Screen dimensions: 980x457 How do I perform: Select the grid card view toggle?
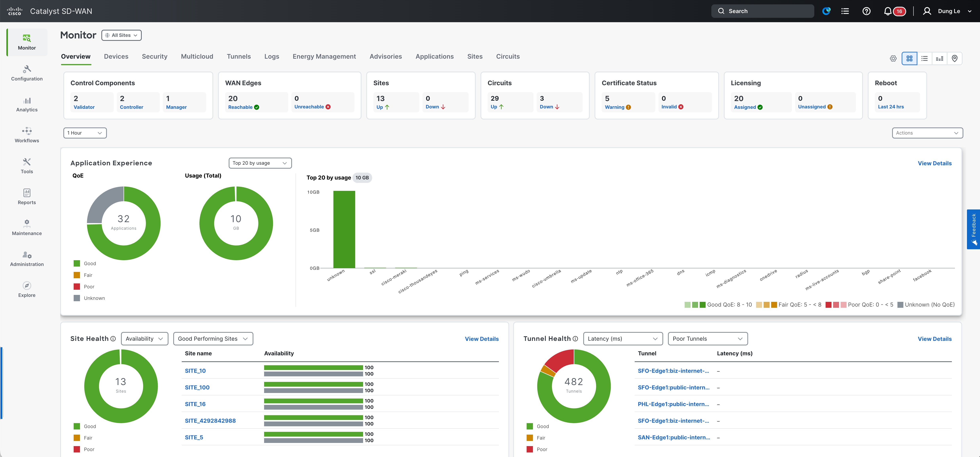(909, 58)
